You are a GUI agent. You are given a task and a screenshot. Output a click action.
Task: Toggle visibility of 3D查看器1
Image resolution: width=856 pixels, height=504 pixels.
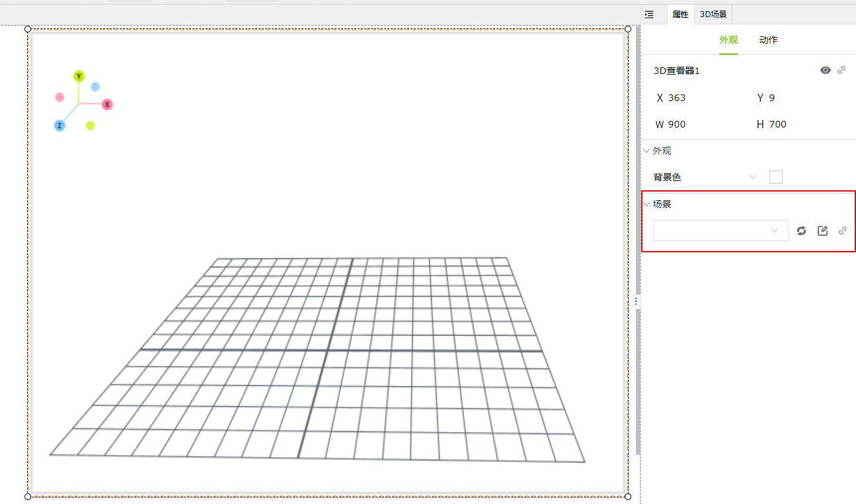point(825,70)
